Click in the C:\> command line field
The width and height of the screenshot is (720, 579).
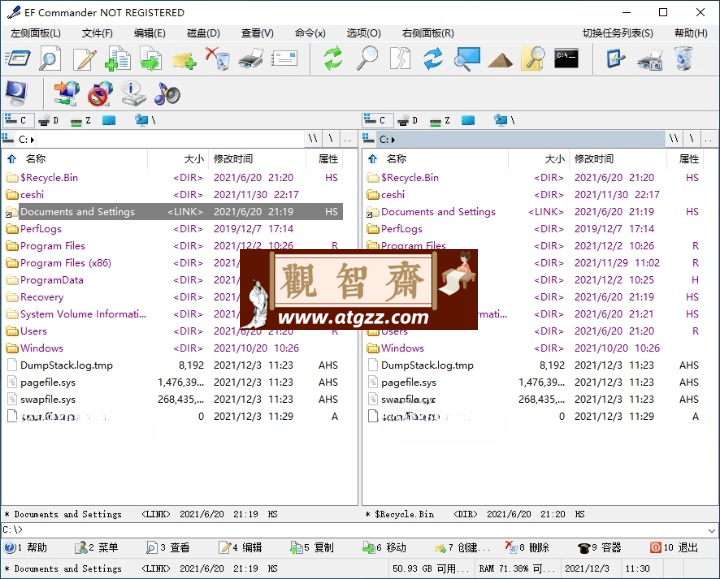(358, 530)
